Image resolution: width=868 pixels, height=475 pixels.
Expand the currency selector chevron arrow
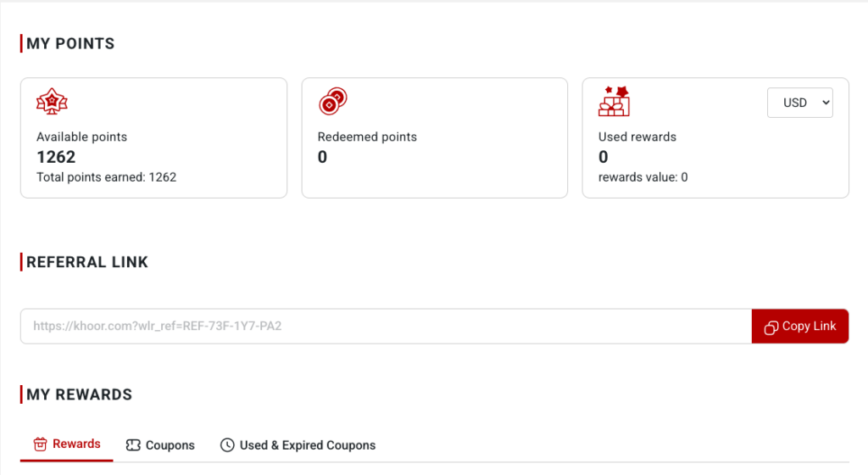pyautogui.click(x=826, y=103)
